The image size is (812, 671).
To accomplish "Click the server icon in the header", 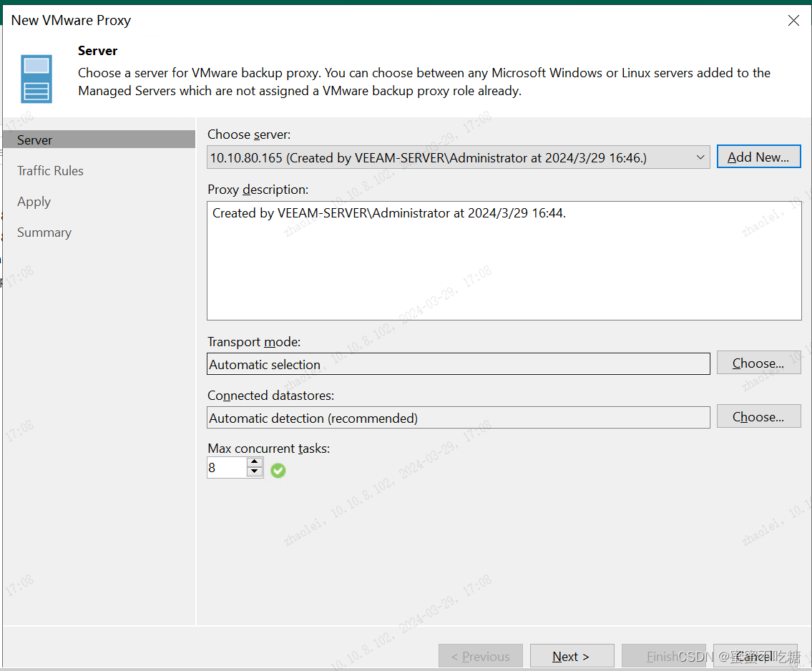I will pyautogui.click(x=36, y=79).
